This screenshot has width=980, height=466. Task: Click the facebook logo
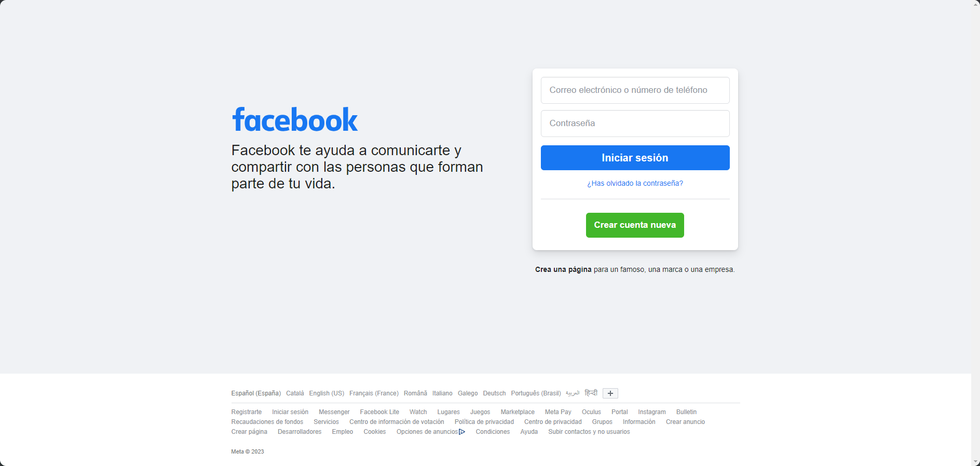[x=295, y=120]
